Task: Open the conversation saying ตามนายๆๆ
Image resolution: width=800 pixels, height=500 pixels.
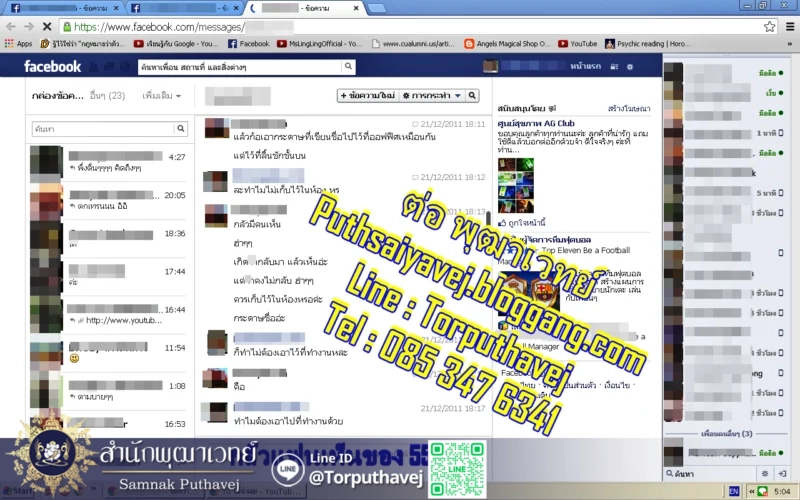Action: [x=110, y=391]
